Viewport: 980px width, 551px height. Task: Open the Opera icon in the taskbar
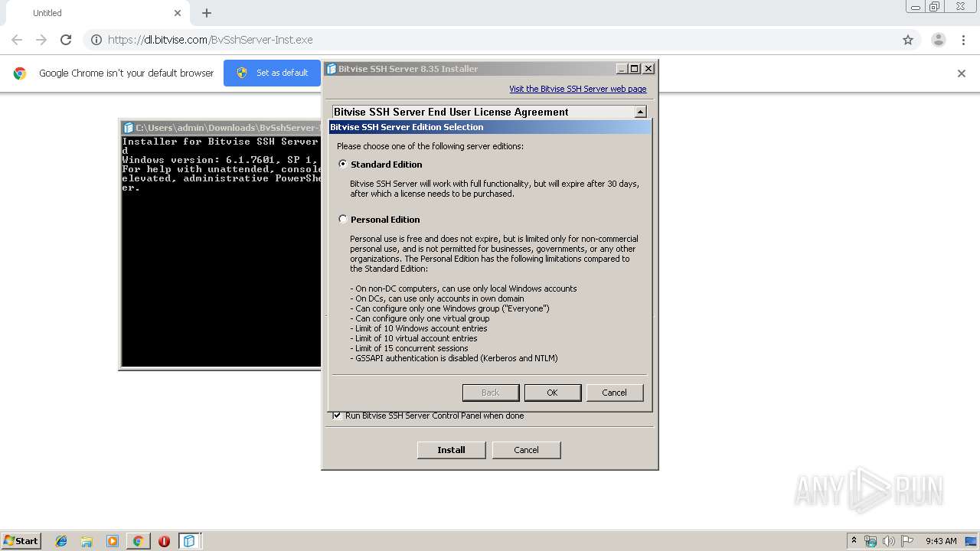(x=164, y=541)
